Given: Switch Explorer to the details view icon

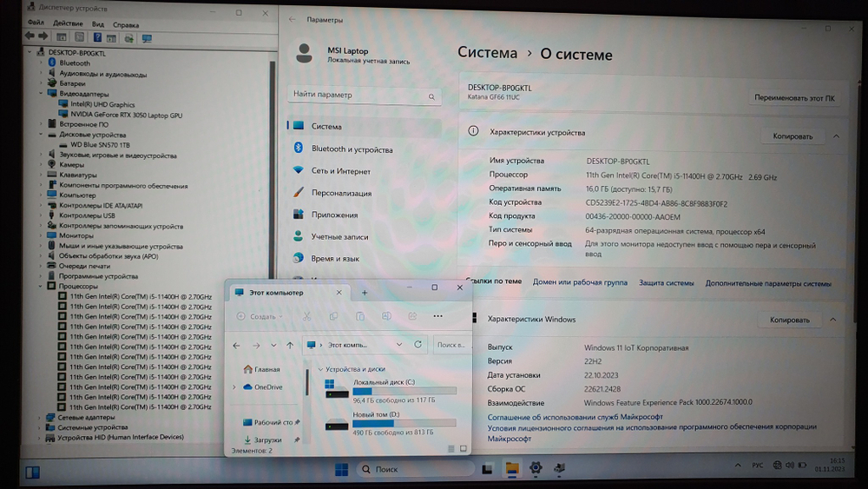Looking at the screenshot, I should tap(450, 448).
